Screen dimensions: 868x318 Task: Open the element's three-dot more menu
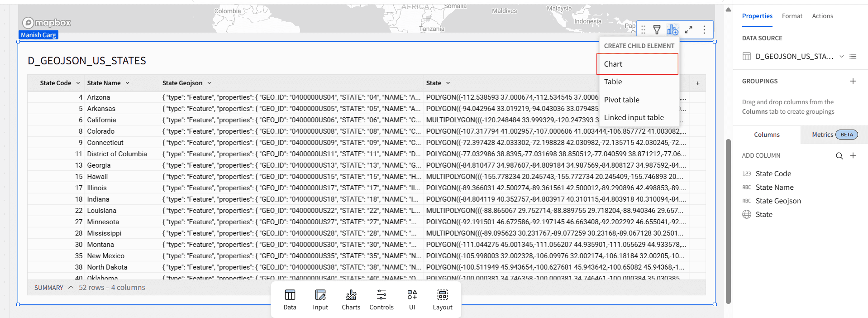click(x=704, y=30)
